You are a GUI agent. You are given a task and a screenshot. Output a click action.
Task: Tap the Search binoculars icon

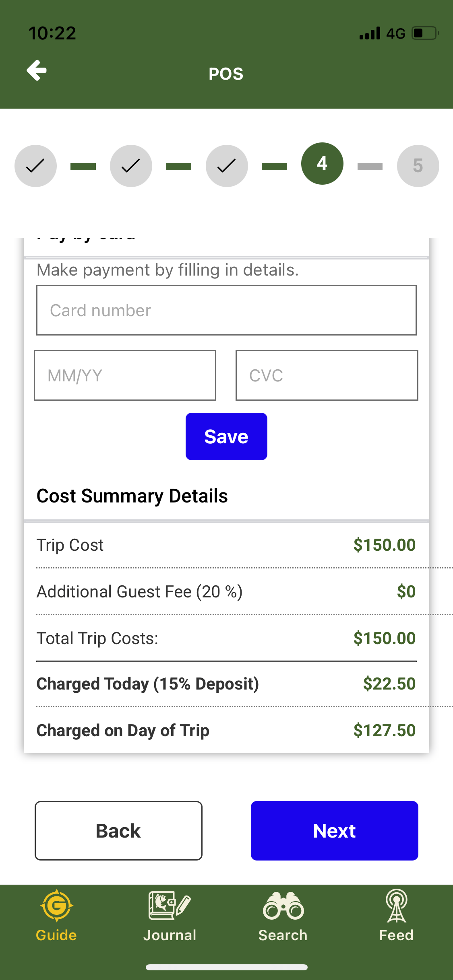[283, 906]
